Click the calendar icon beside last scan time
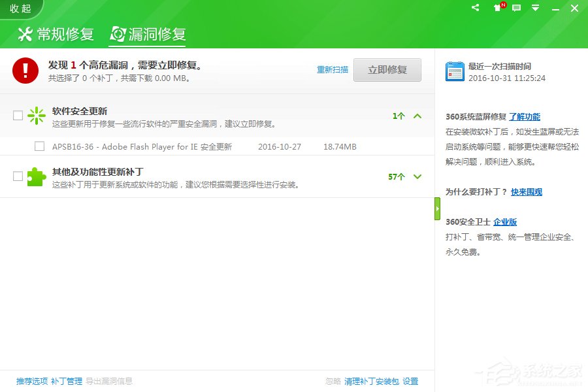The height and width of the screenshot is (392, 588). (x=455, y=71)
